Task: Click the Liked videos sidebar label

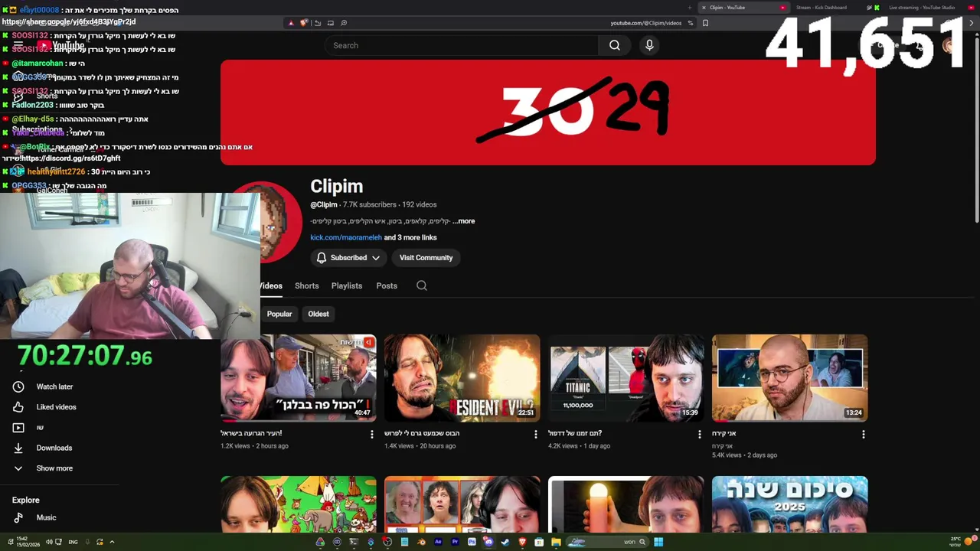Action: click(57, 407)
